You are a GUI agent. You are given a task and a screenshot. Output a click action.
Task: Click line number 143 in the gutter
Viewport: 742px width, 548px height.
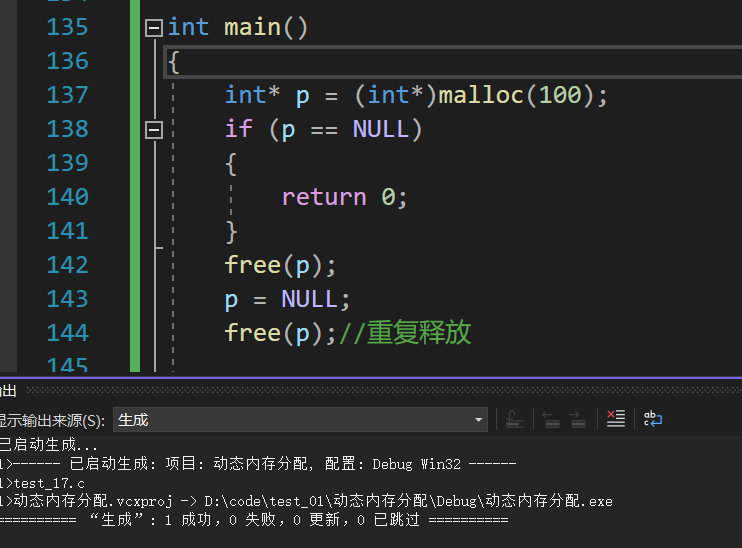click(x=67, y=299)
